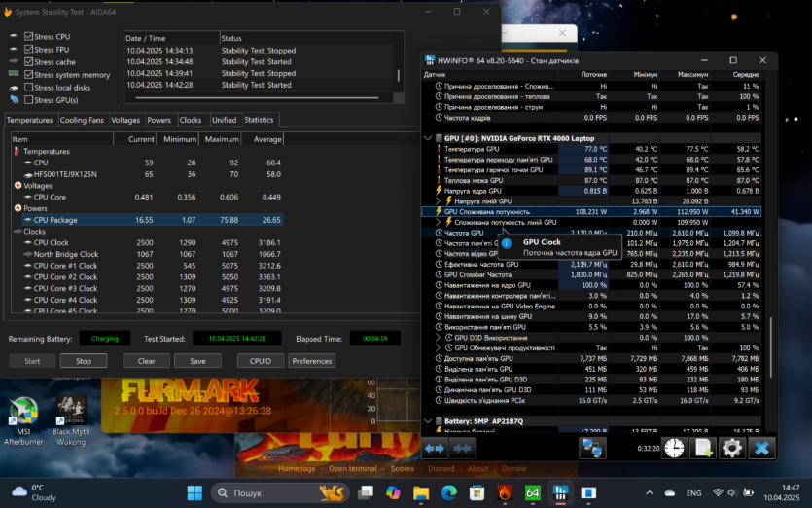Select GPU Споживана потужність sensor row
The width and height of the screenshot is (812, 508).
(x=592, y=211)
